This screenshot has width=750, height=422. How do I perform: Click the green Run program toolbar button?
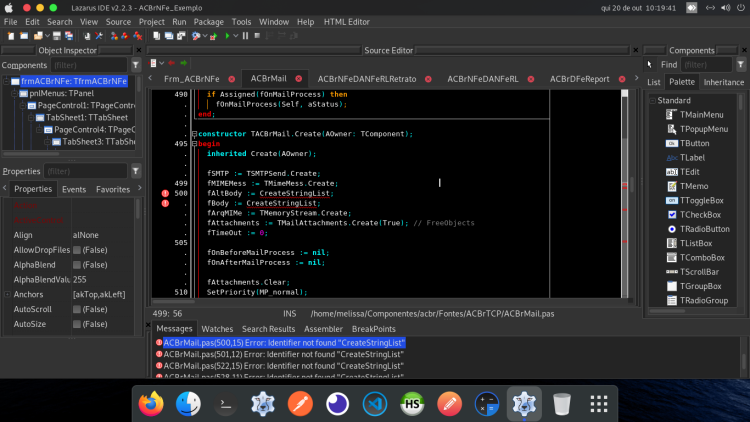click(x=228, y=36)
